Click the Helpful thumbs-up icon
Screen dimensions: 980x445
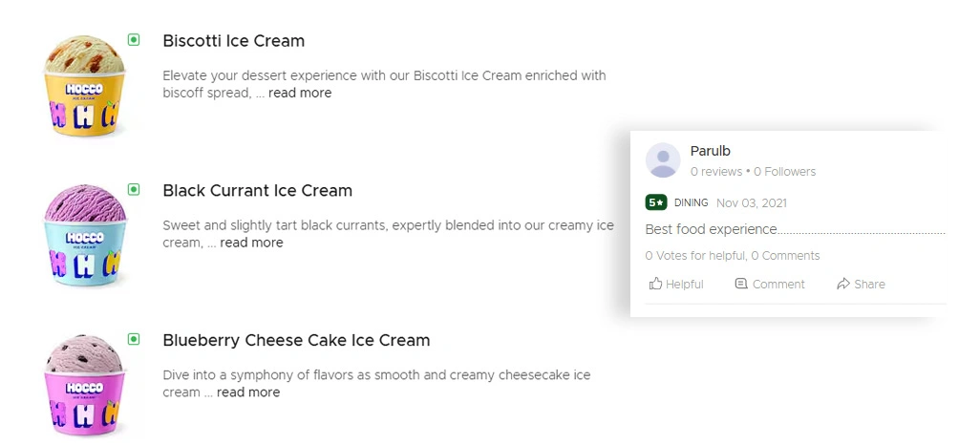click(655, 284)
